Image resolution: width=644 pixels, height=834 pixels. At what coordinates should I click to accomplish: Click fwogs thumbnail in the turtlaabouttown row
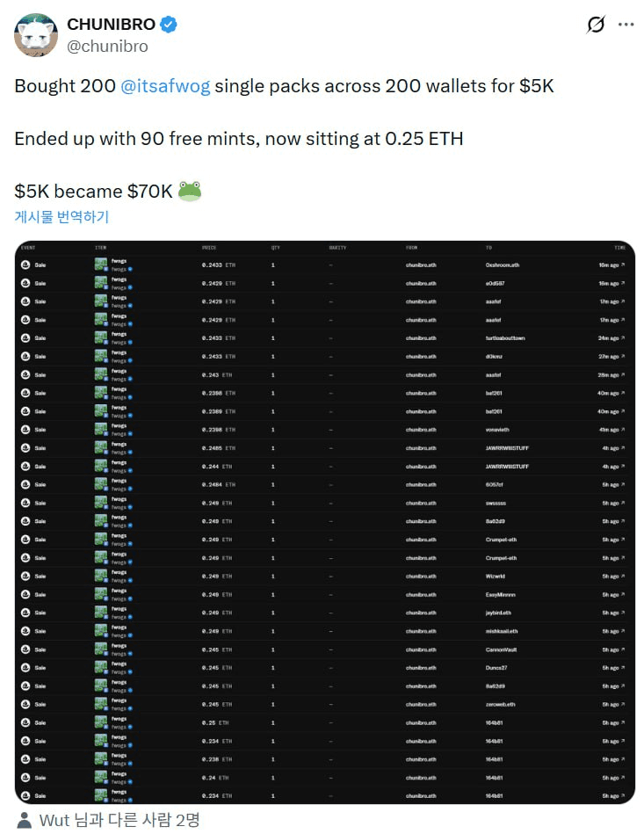[100, 338]
